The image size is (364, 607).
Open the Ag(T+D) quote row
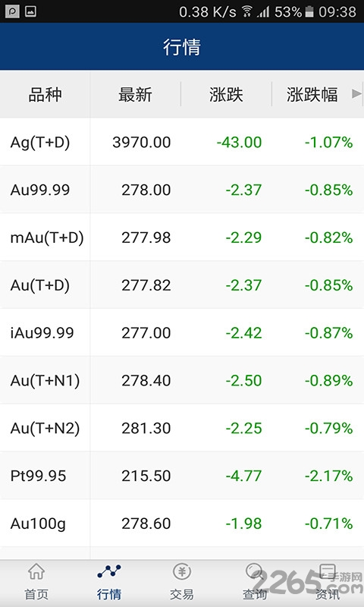click(x=182, y=142)
